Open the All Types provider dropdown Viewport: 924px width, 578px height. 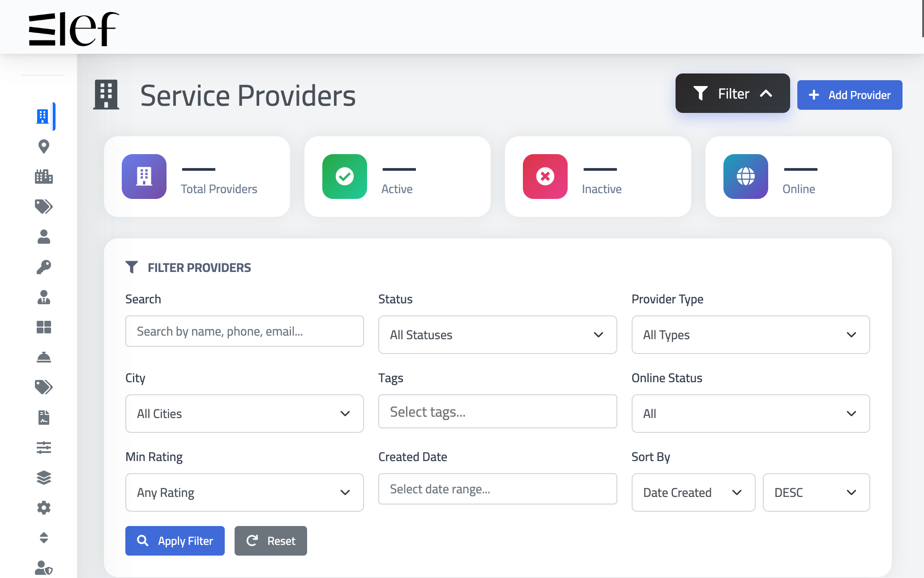click(750, 335)
